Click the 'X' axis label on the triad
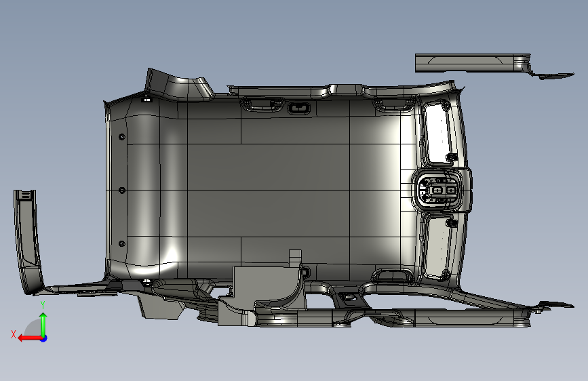 point(14,334)
